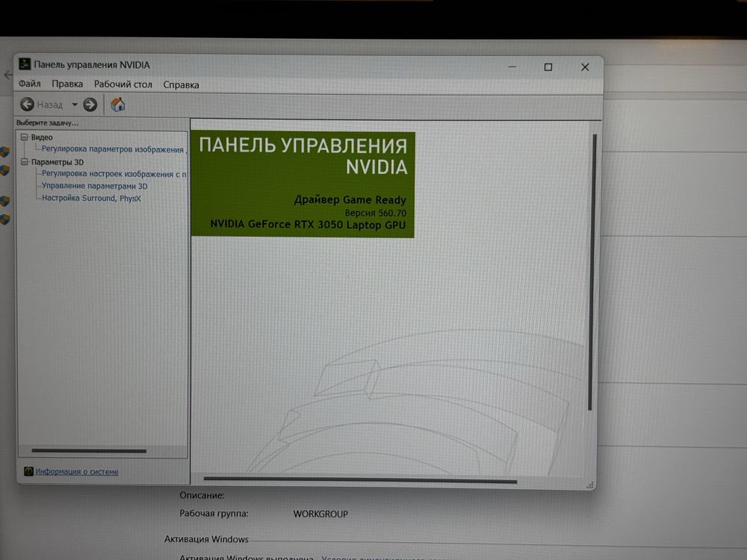Open the Справка menu

pyautogui.click(x=181, y=85)
